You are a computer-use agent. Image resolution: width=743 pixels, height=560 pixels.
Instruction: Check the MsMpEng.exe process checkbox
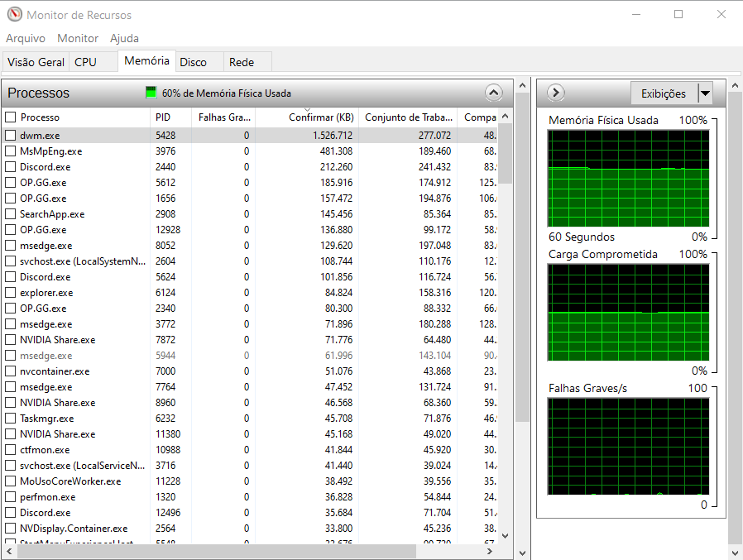[11, 151]
